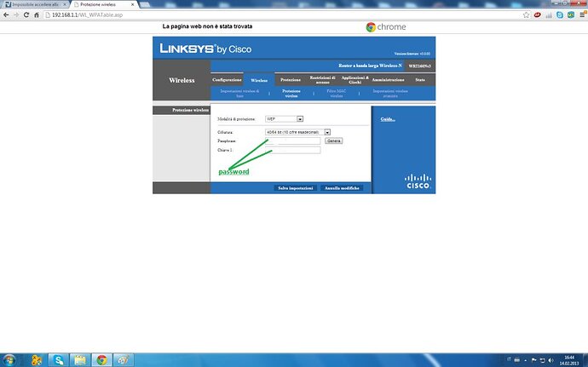Click the Chrome back arrow button
Viewport: 588px width, 367px height.
[6, 14]
